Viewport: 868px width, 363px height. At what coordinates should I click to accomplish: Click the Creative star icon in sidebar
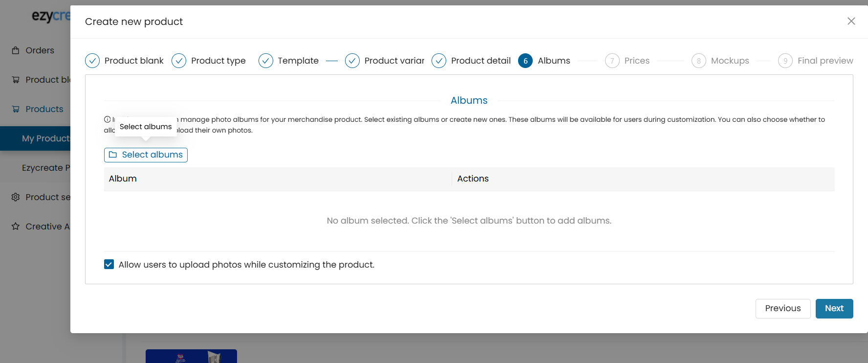(16, 227)
